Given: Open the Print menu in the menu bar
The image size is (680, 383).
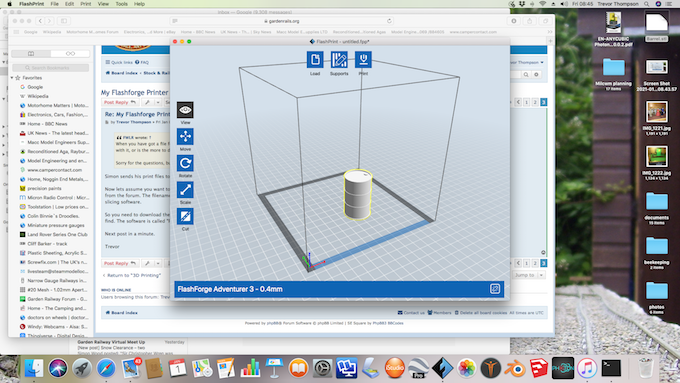Looking at the screenshot, I should [86, 4].
